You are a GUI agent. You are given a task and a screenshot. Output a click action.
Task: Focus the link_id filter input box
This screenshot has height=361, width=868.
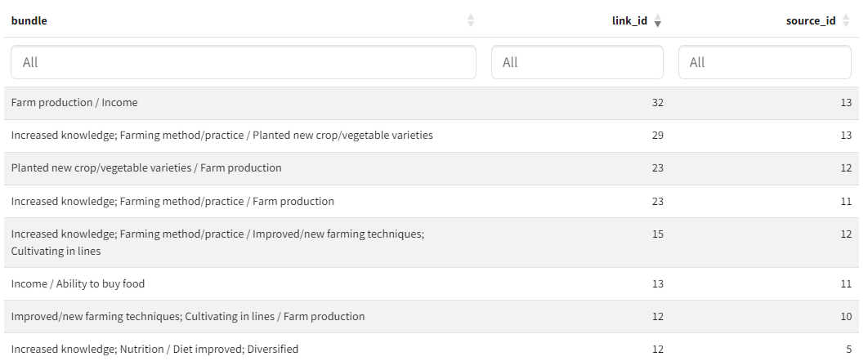(577, 62)
